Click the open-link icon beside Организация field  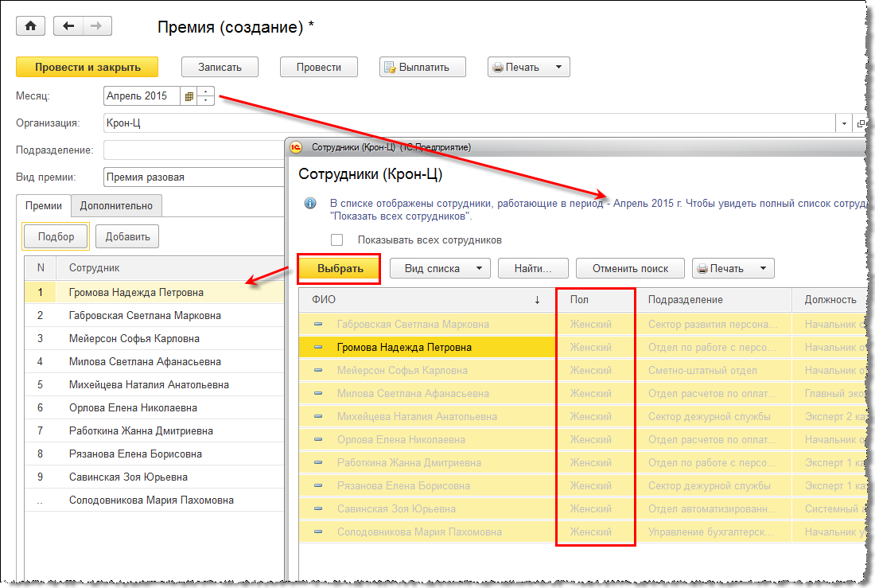coord(861,123)
